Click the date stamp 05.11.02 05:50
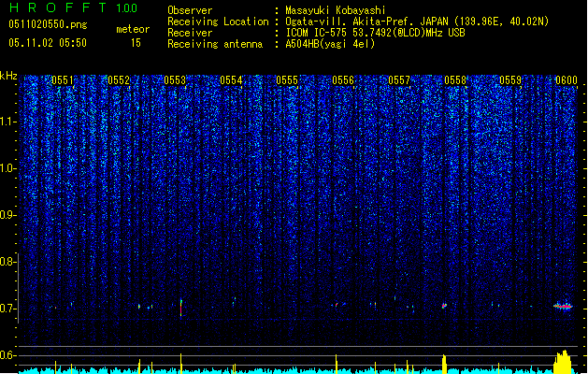 point(48,43)
